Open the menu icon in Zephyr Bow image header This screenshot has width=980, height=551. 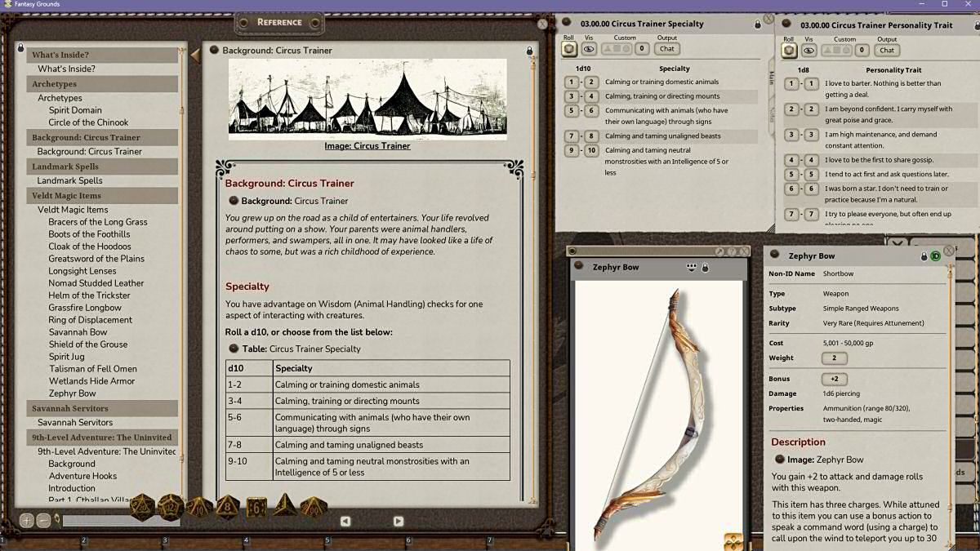tap(691, 267)
